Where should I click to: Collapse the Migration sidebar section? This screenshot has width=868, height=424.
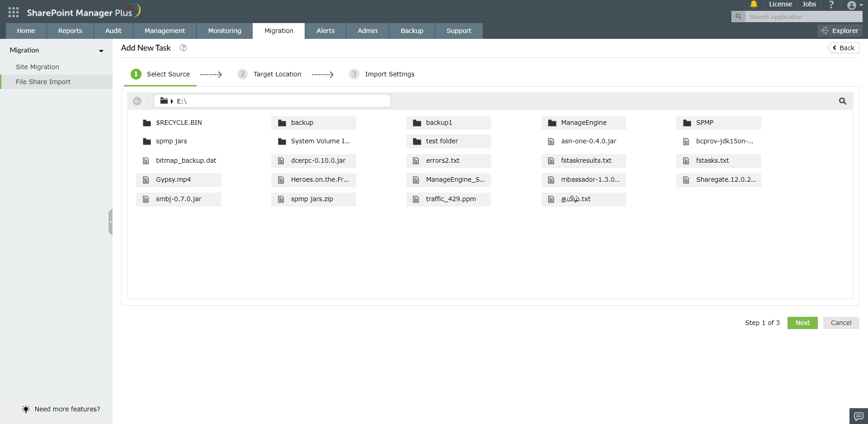[x=101, y=51]
